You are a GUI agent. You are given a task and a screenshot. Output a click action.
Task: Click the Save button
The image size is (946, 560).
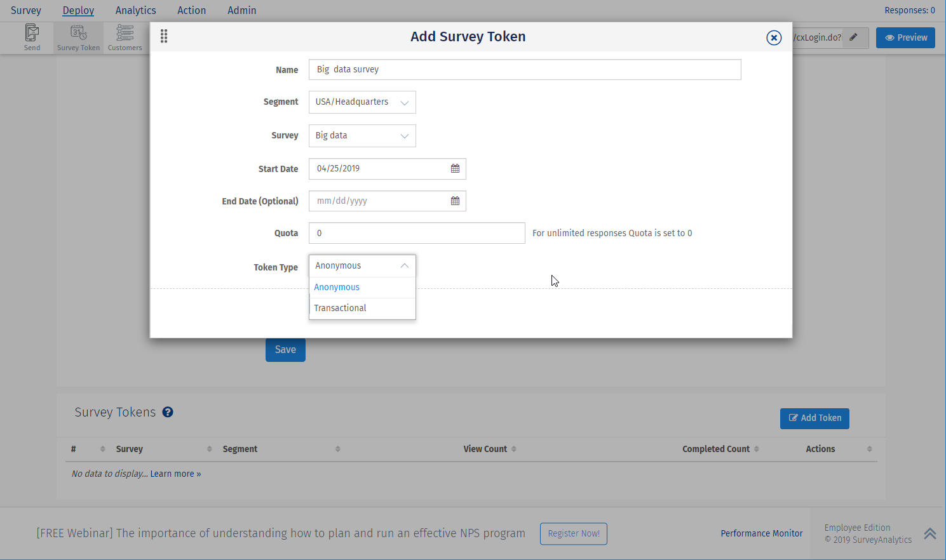(x=285, y=349)
